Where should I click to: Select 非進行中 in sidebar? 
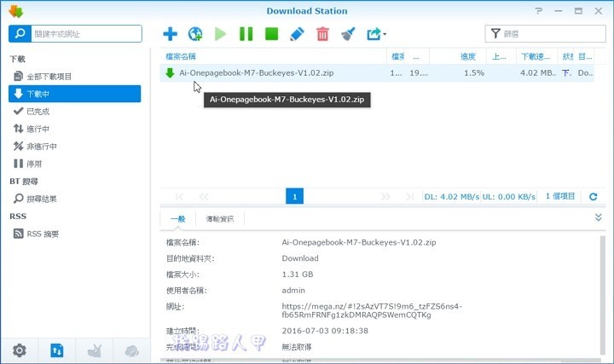click(x=74, y=147)
